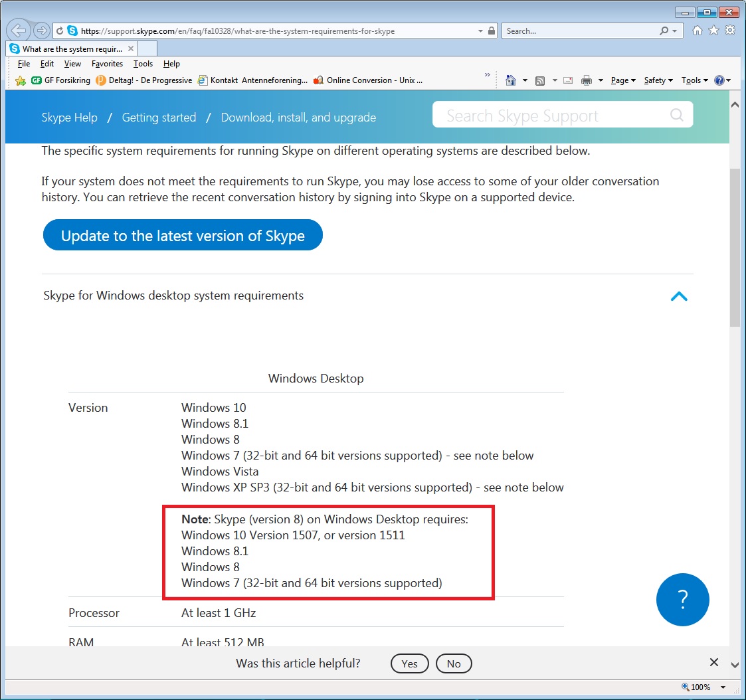This screenshot has width=746, height=700.
Task: Click the blue Help question mark icon
Action: click(719, 80)
